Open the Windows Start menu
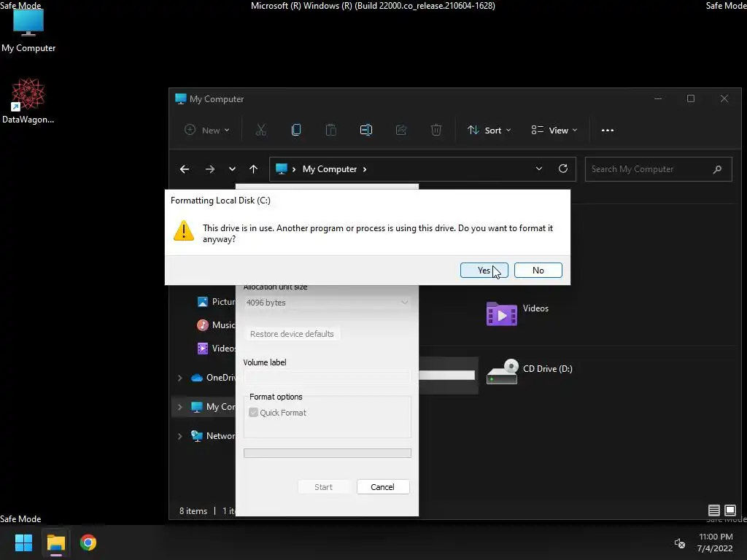 point(23,542)
